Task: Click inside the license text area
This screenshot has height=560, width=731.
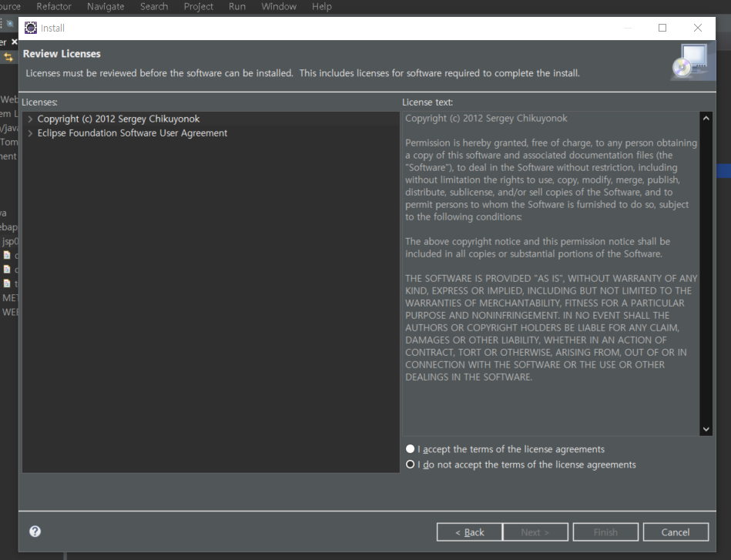Action: [551, 273]
